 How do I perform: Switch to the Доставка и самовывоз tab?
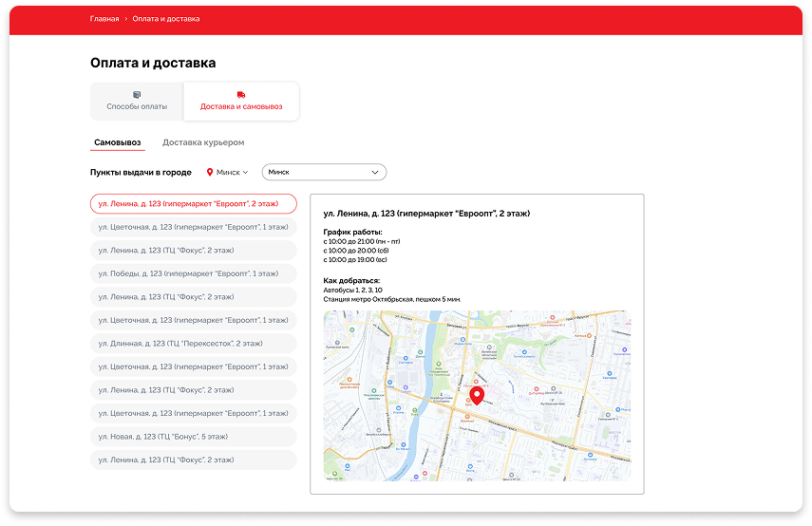click(241, 102)
